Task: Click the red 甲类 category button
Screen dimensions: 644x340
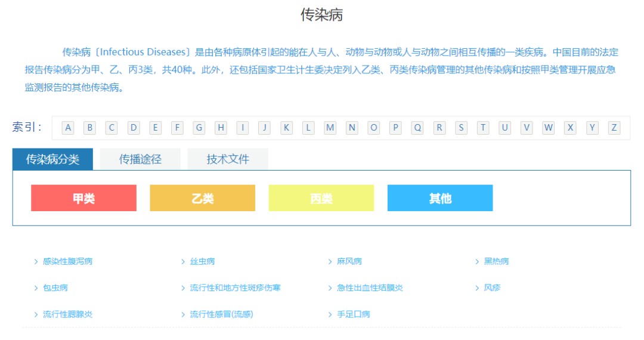Action: (x=83, y=198)
